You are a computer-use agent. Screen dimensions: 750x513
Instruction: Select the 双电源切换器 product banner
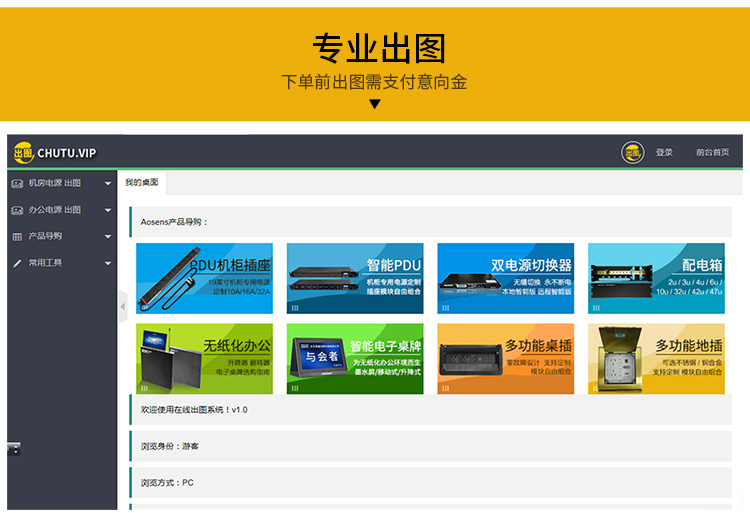pos(505,278)
